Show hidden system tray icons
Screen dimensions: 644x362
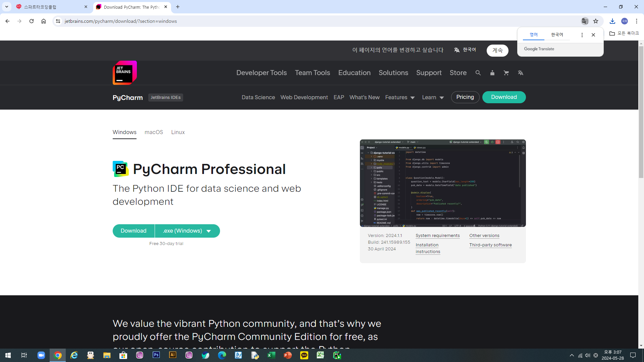(572, 355)
